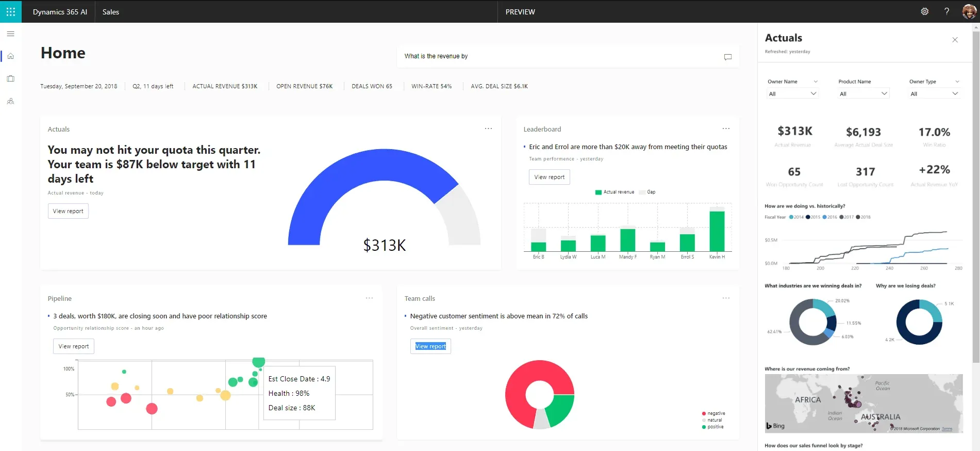Close the Actuals side panel
This screenshot has height=451, width=980.
click(955, 40)
